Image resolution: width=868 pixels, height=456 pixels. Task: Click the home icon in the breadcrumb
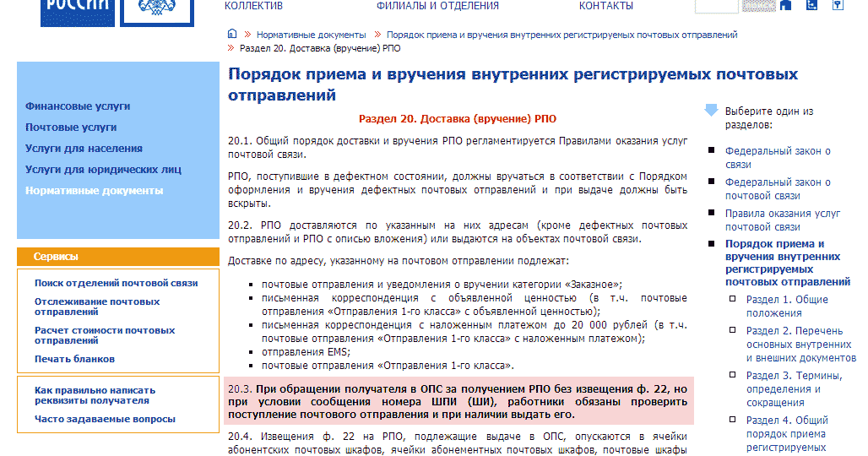pos(232,34)
